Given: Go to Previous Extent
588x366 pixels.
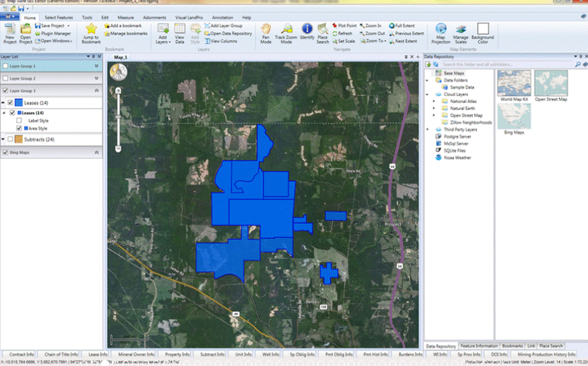Looking at the screenshot, I should (x=406, y=34).
